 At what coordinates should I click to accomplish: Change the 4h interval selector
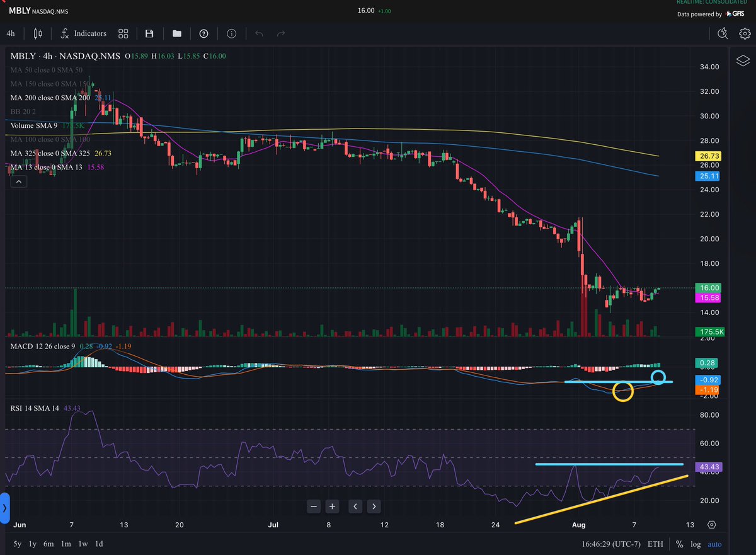tap(11, 33)
